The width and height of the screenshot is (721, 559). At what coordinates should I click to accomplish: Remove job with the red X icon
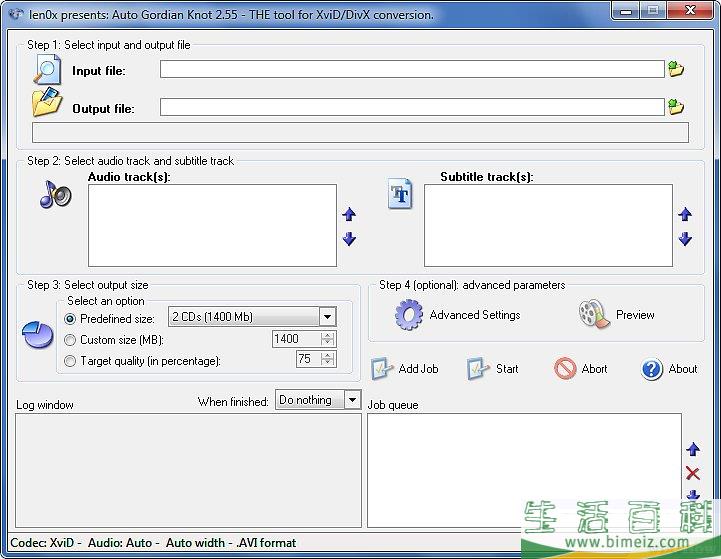point(692,473)
